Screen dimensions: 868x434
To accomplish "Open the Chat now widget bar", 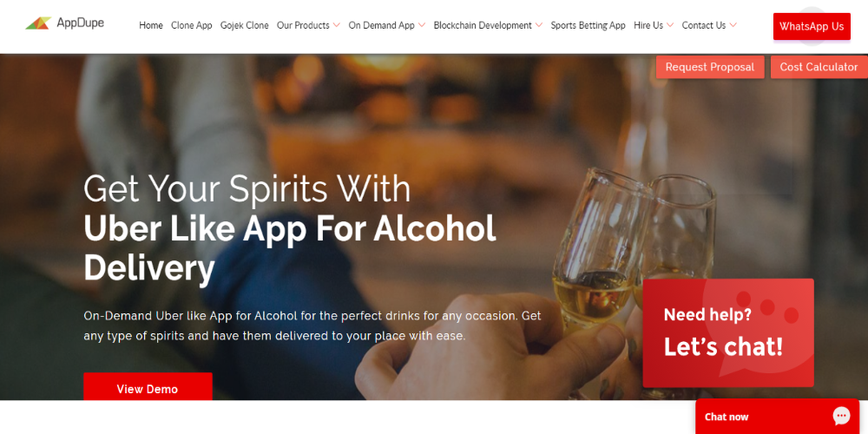I will [x=777, y=417].
